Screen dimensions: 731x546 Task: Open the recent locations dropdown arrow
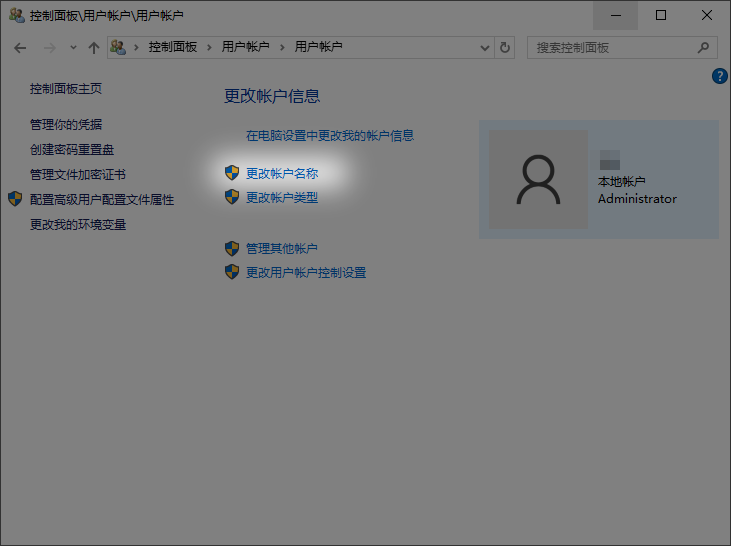[73, 48]
